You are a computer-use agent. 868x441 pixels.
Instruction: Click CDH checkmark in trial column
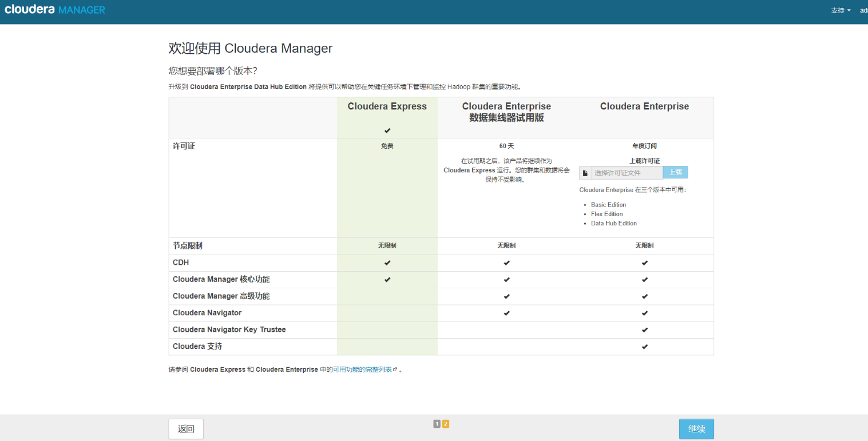[x=506, y=263]
